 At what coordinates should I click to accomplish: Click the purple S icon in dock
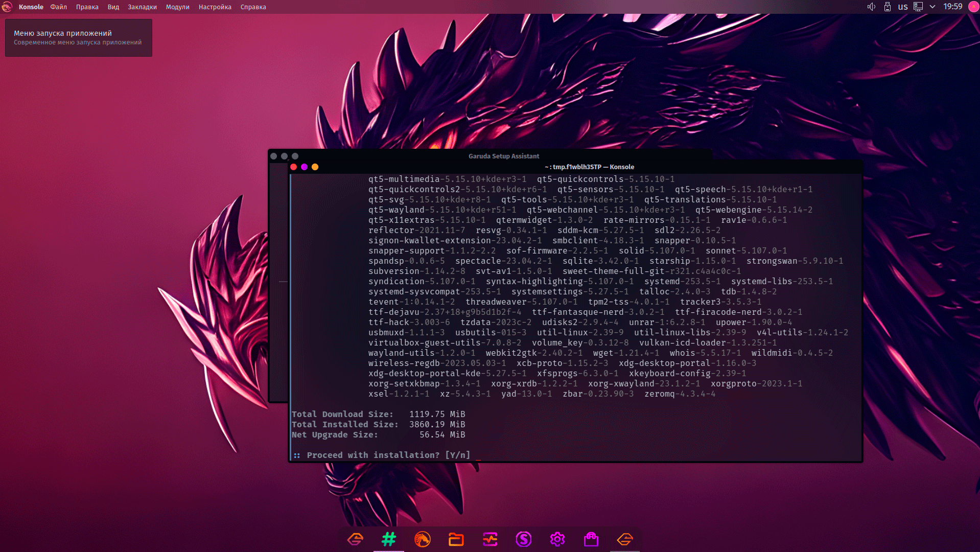[x=524, y=539]
